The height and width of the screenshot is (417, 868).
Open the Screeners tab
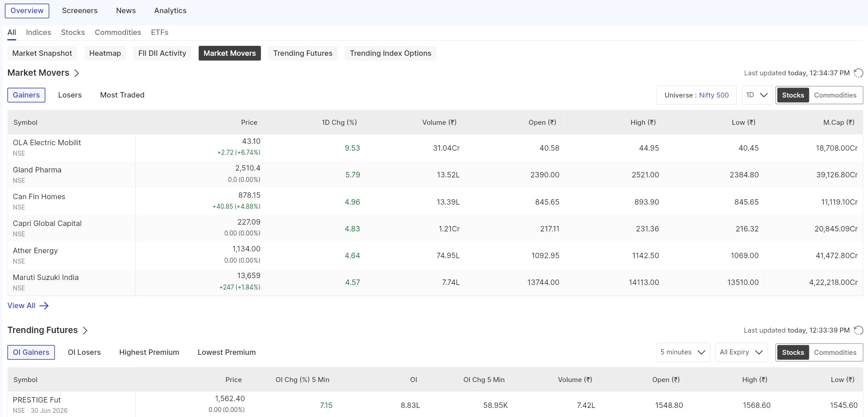click(x=80, y=10)
